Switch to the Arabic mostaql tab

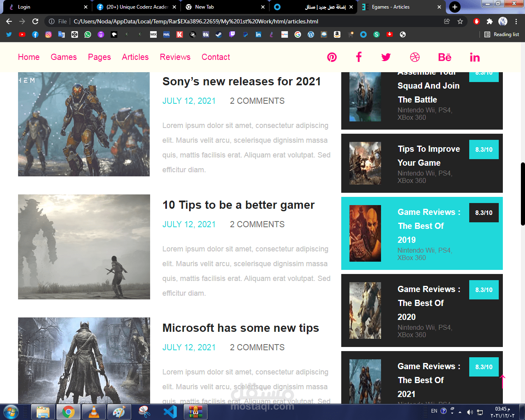click(x=313, y=7)
